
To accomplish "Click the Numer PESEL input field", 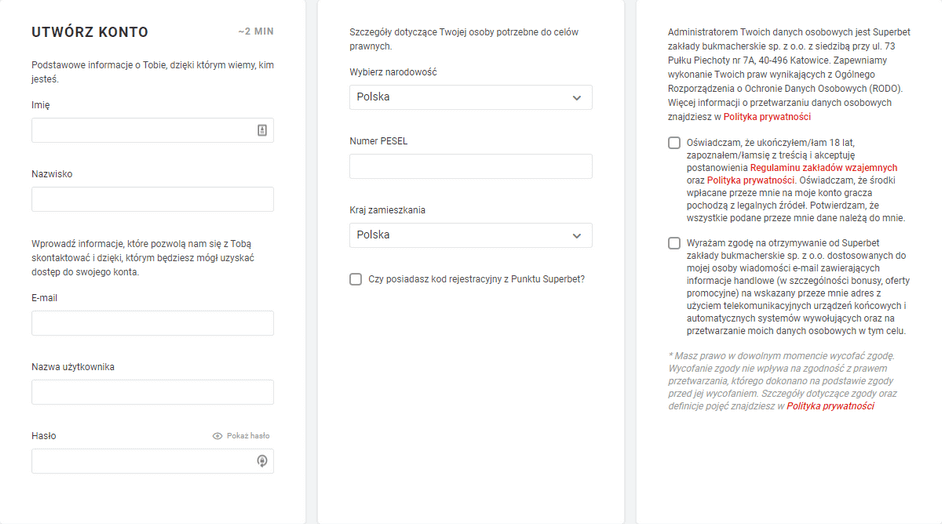I will [470, 166].
